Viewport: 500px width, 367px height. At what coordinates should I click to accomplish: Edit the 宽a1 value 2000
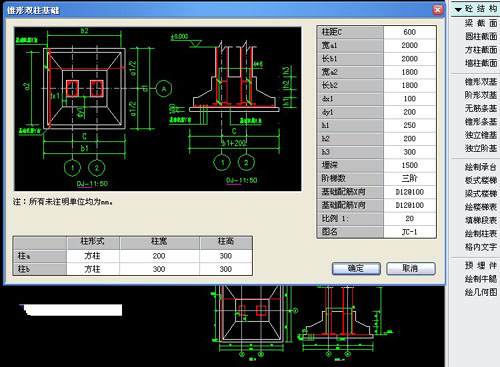pyautogui.click(x=410, y=45)
